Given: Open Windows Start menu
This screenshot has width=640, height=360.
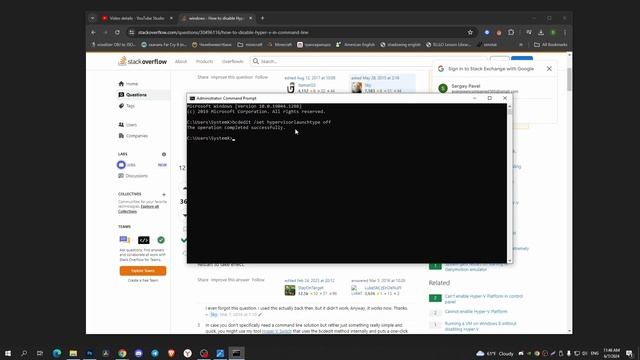Looking at the screenshot, I should click(8, 353).
